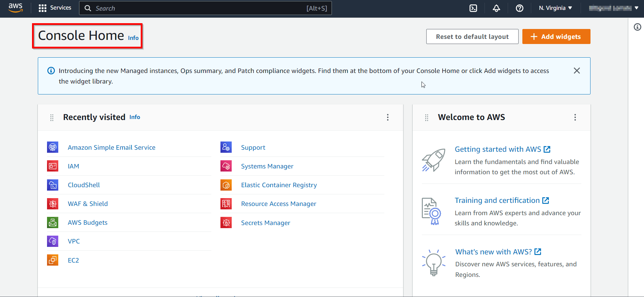Click the rocket Getting started icon

click(433, 160)
